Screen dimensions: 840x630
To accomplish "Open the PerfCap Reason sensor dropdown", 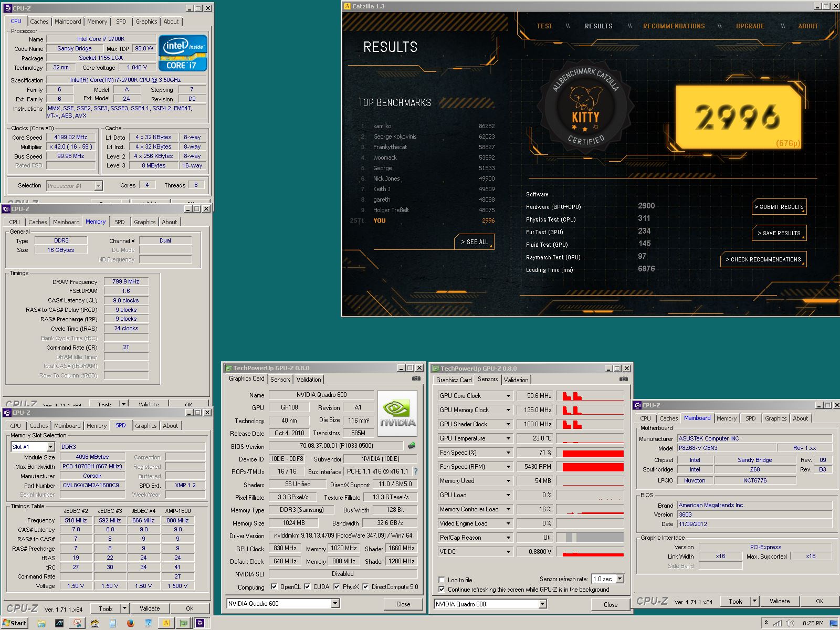I will (508, 538).
